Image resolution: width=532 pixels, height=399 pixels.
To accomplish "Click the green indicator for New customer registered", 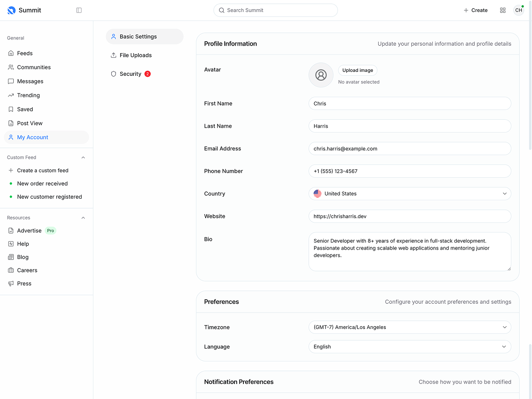I will 11,197.
